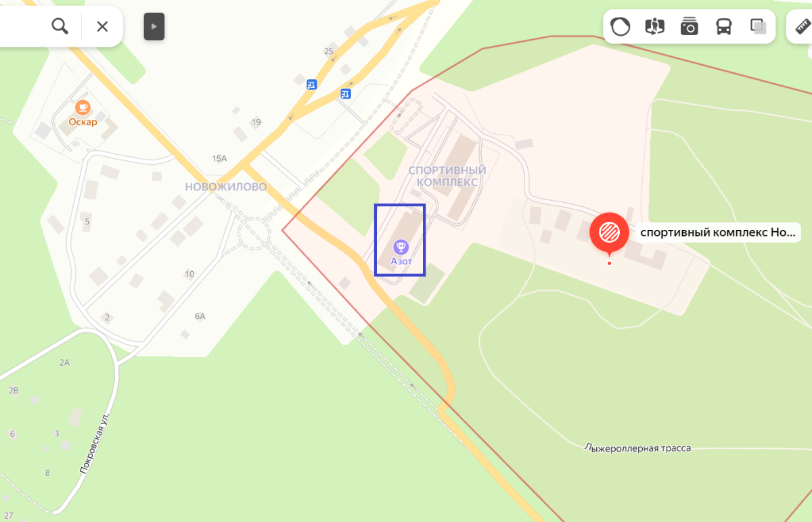Click the Лыжероллерная трасса label
The height and width of the screenshot is (522, 812).
(638, 448)
